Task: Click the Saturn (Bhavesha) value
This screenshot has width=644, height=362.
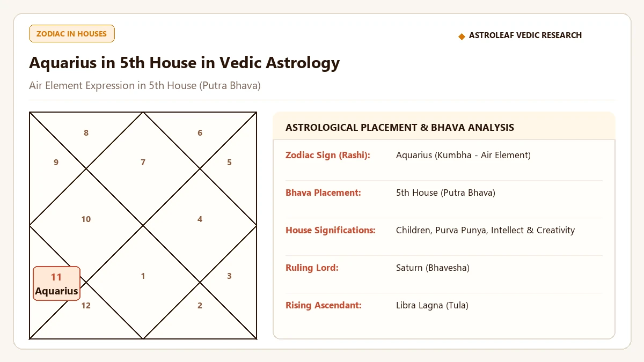Action: (433, 268)
